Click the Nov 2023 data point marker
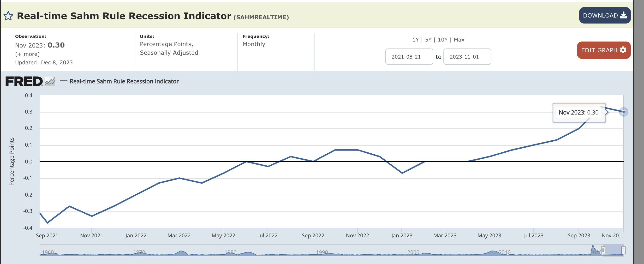The width and height of the screenshot is (644, 264). point(623,112)
